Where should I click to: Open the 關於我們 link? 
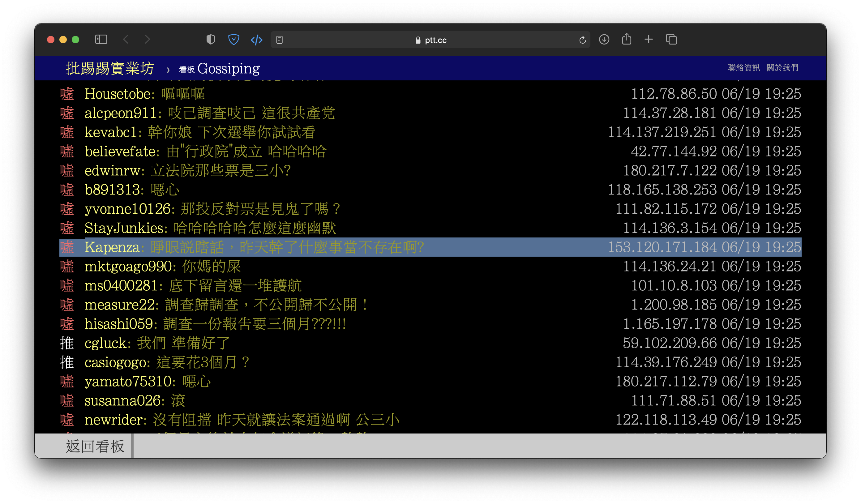pyautogui.click(x=782, y=68)
